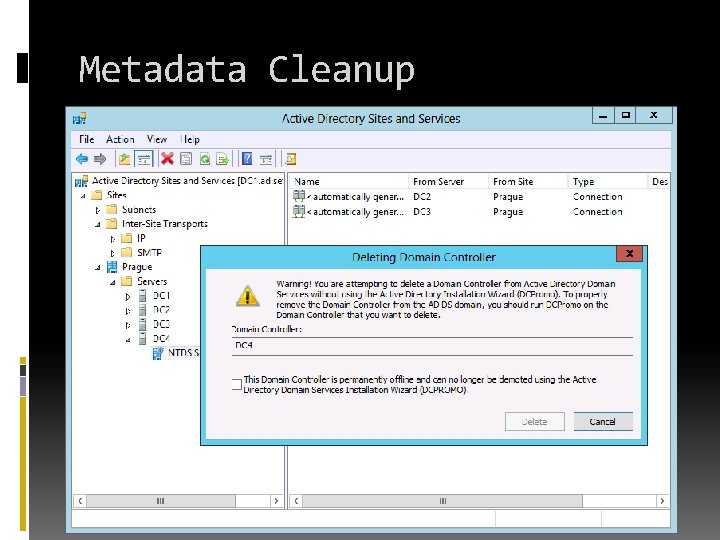Click the list pane scroll right arrow
This screenshot has width=720, height=540.
[x=662, y=501]
